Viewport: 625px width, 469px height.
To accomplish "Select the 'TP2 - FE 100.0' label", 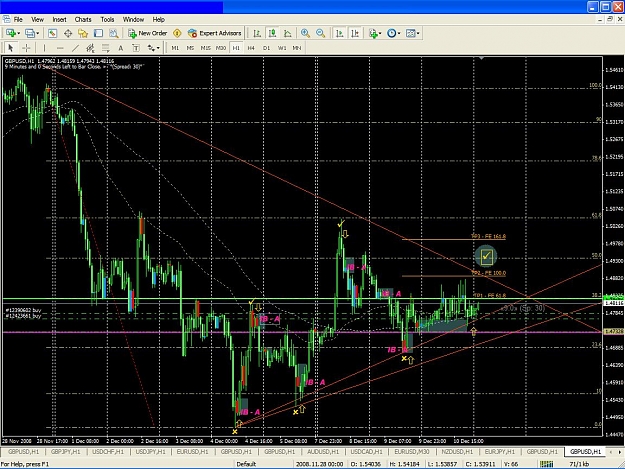I will click(x=488, y=273).
